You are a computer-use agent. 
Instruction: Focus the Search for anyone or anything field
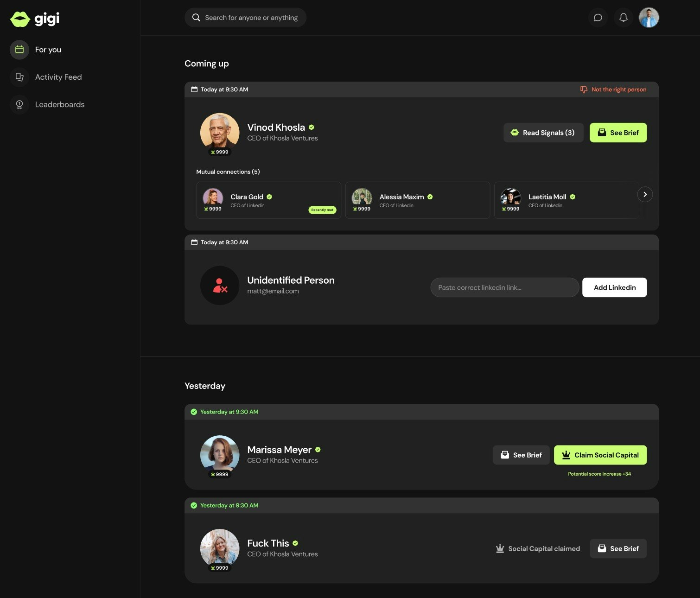[245, 18]
